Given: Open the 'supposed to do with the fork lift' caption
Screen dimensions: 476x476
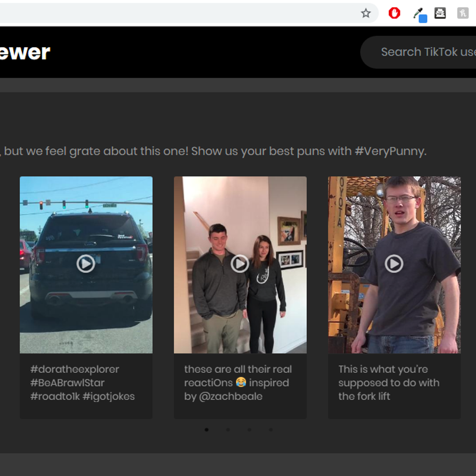Looking at the screenshot, I should pos(389,383).
